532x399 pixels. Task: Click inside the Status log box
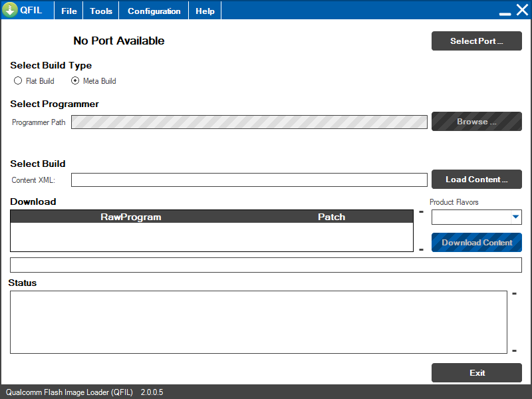259,322
